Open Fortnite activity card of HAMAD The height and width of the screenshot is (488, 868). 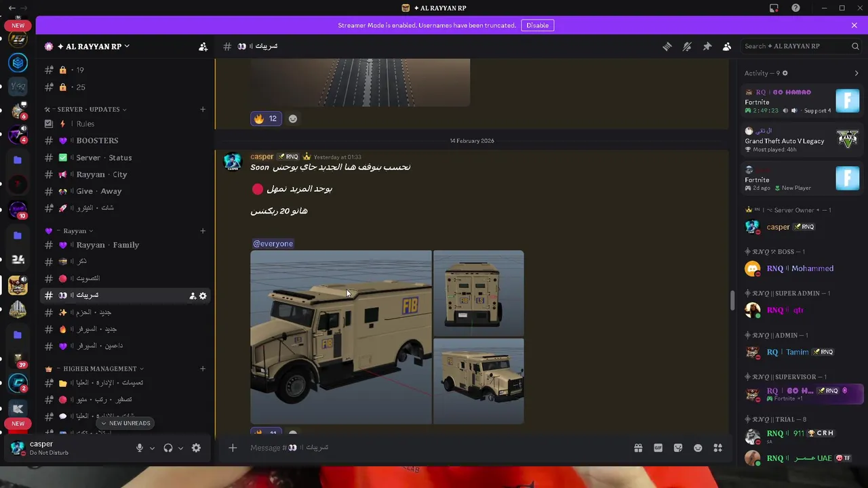pos(801,101)
